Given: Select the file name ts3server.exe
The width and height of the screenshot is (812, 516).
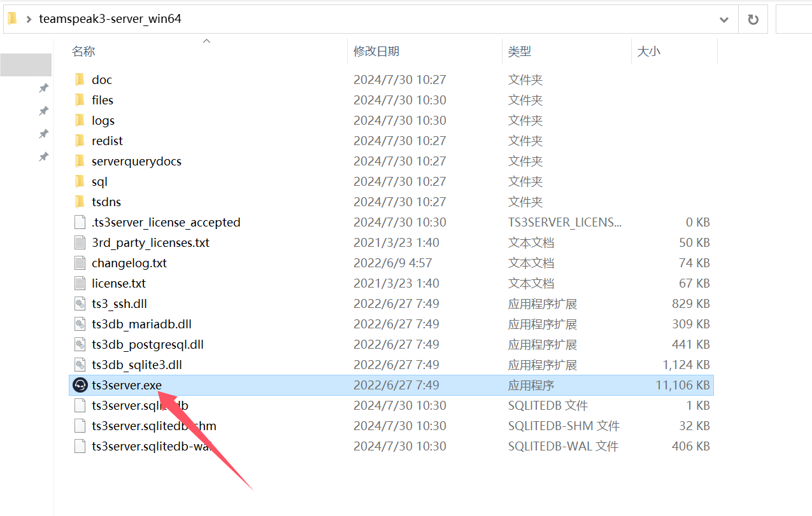Looking at the screenshot, I should coord(127,385).
